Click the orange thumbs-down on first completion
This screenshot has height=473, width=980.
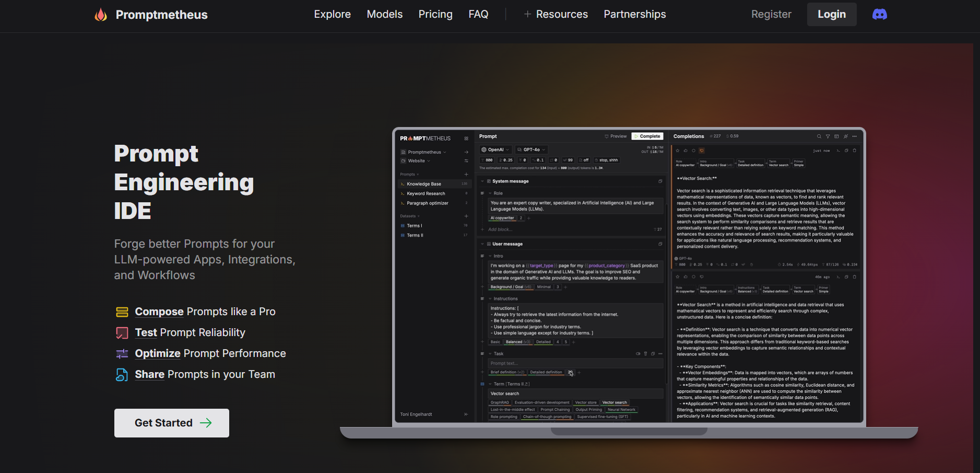[x=702, y=151]
